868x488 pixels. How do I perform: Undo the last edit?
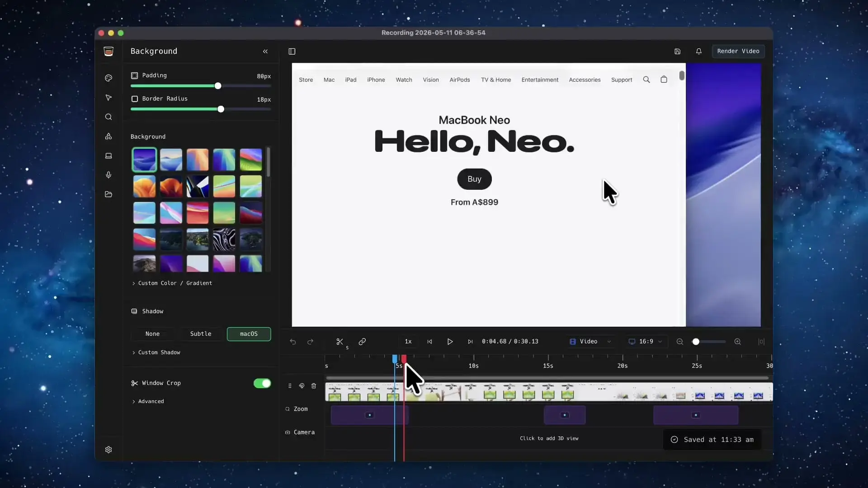pos(293,342)
